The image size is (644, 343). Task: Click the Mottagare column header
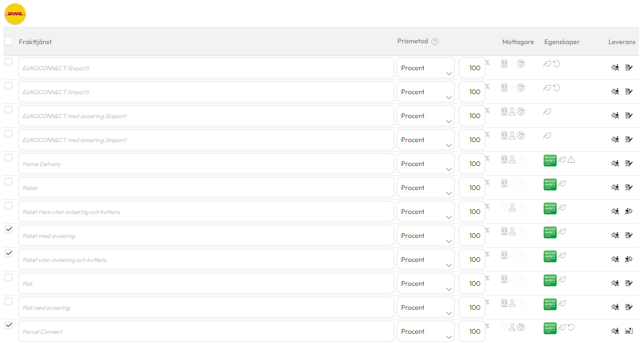[518, 42]
